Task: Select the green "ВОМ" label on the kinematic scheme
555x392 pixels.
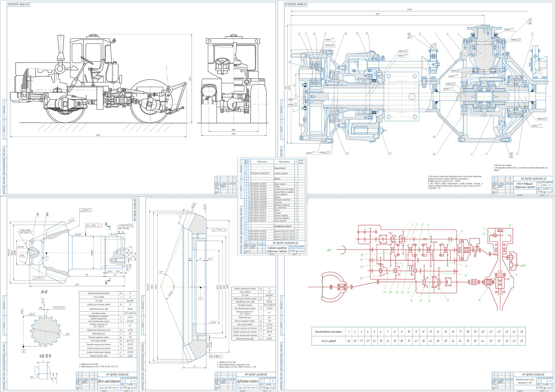Action: (x=523, y=266)
